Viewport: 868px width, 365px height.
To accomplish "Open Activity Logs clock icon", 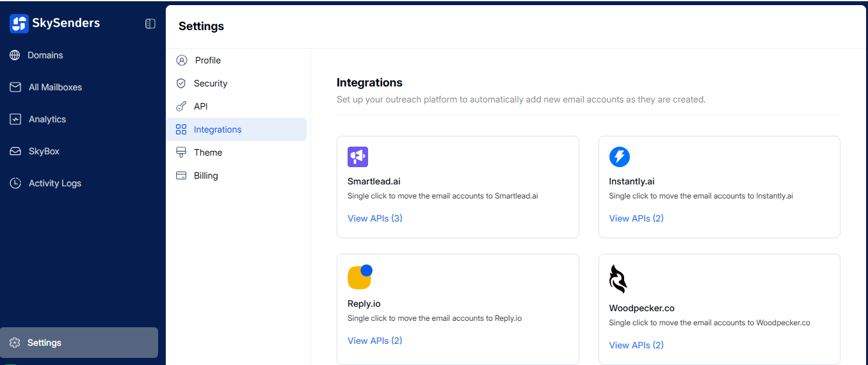I will [15, 183].
